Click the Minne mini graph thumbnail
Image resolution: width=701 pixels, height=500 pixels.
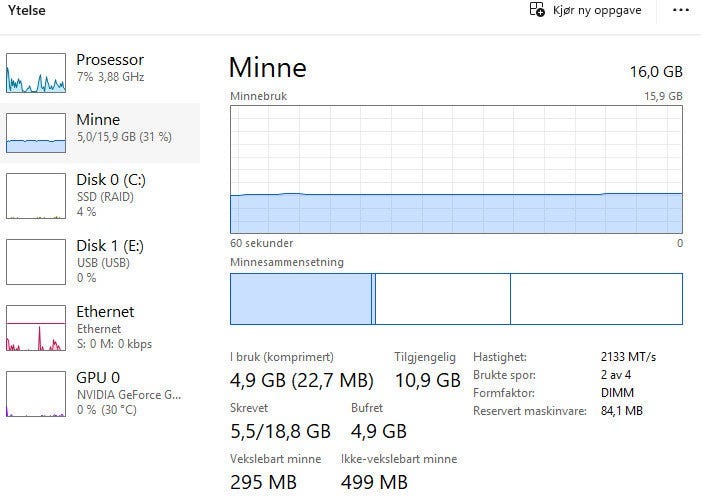[36, 131]
